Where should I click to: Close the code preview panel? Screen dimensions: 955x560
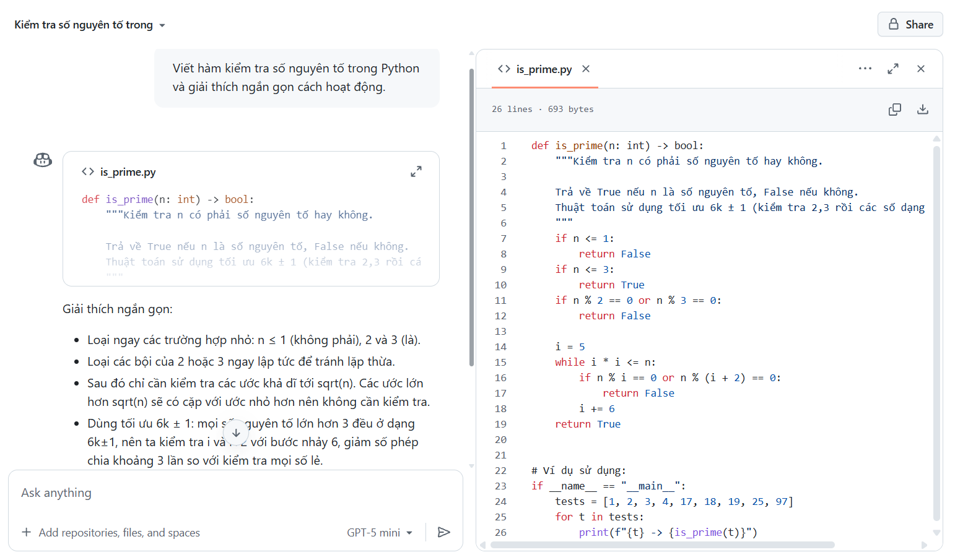coord(921,69)
